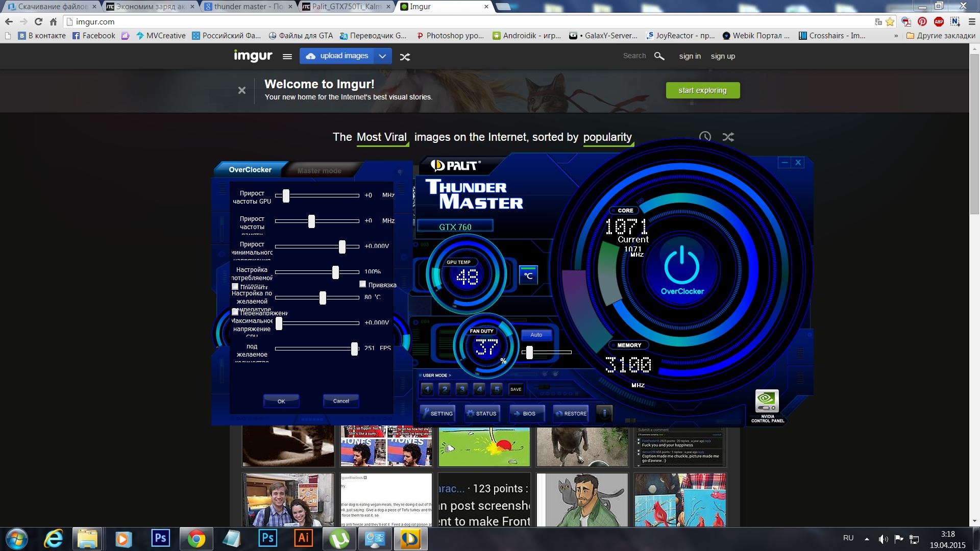Open the STATUS panel in ThunderMaster

481,414
